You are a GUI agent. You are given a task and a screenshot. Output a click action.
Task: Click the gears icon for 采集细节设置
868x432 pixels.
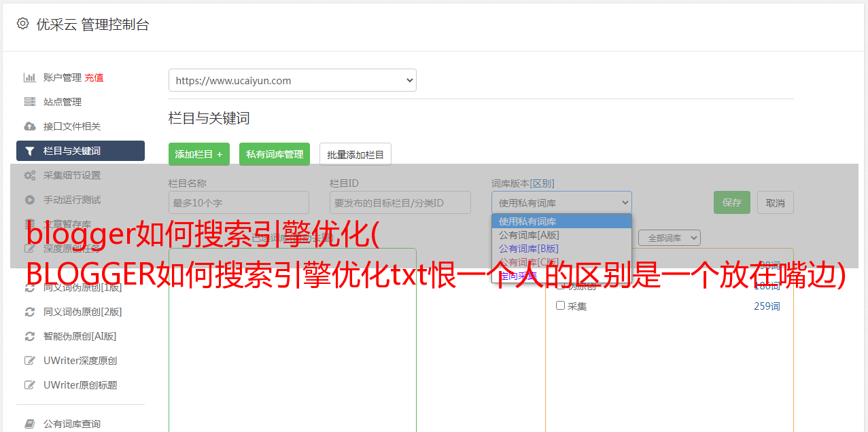pos(30,175)
